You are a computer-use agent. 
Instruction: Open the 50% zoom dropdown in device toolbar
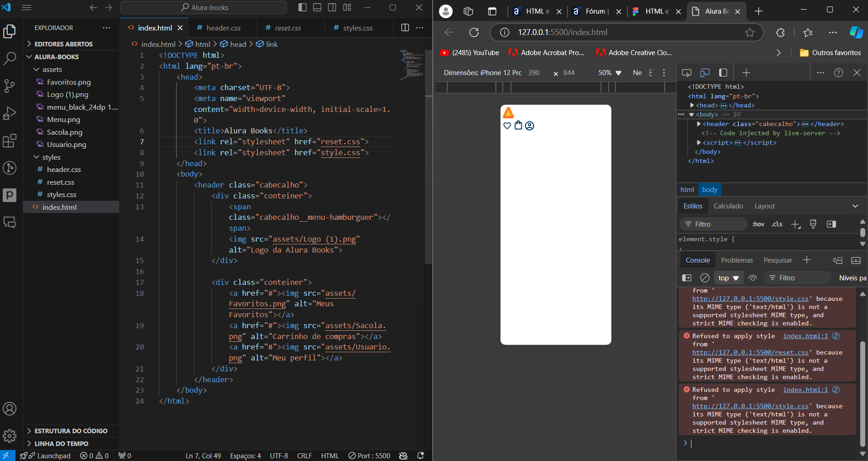coord(610,73)
